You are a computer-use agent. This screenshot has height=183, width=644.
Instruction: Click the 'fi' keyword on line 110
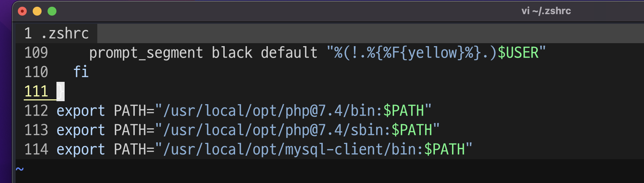(81, 72)
